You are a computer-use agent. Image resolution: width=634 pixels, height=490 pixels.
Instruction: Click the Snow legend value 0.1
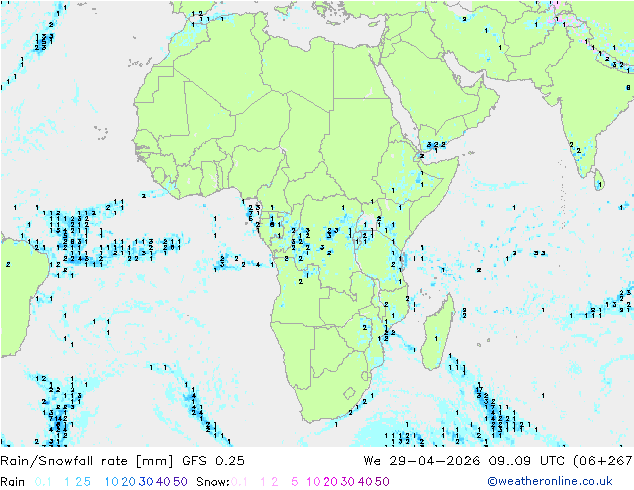(239, 482)
